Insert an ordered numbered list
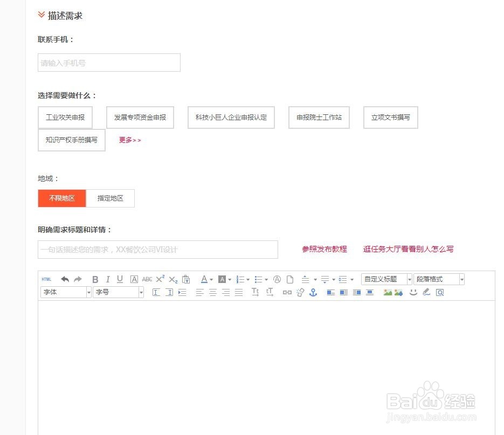 (240, 279)
